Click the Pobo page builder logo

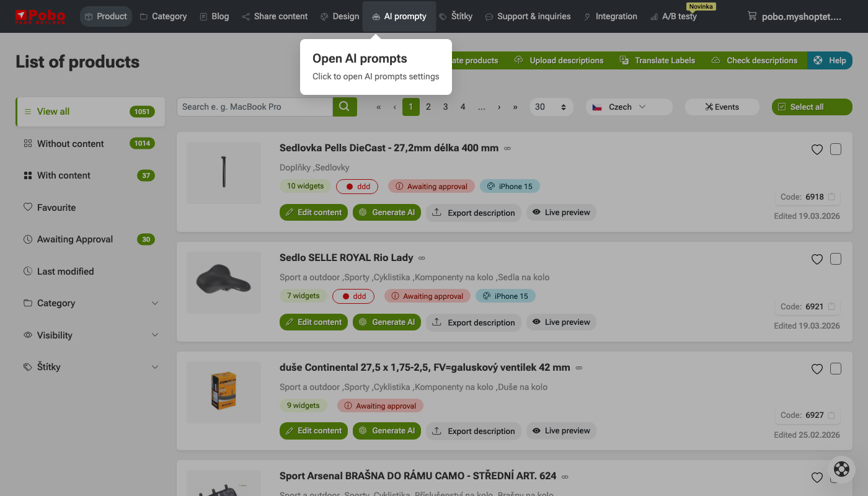(x=41, y=16)
